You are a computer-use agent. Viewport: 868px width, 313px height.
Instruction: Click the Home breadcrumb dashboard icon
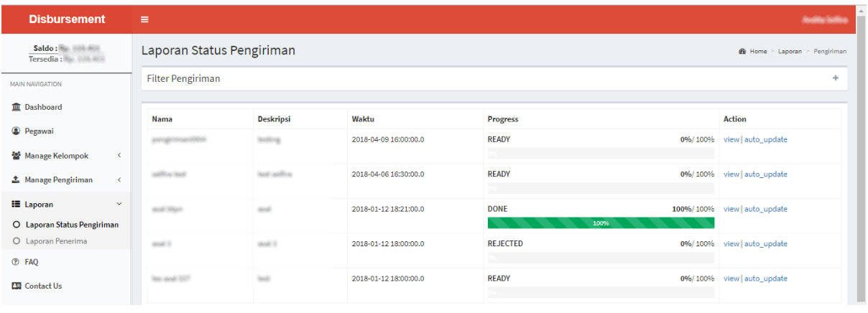pyautogui.click(x=742, y=52)
